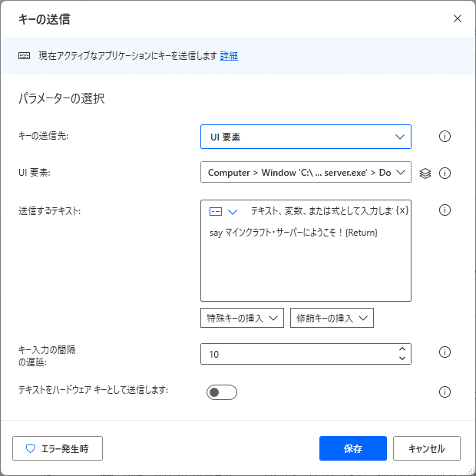Click the キャンセル button
The image size is (476, 476).
(427, 448)
